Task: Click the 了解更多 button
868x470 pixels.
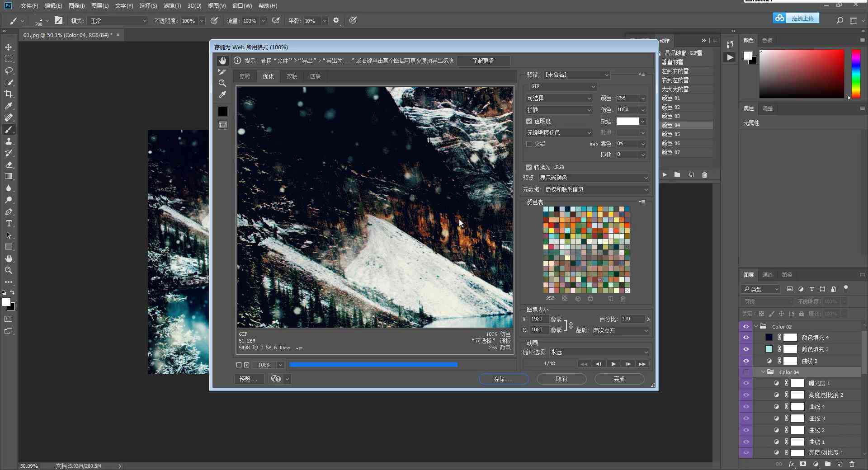Action: point(483,61)
